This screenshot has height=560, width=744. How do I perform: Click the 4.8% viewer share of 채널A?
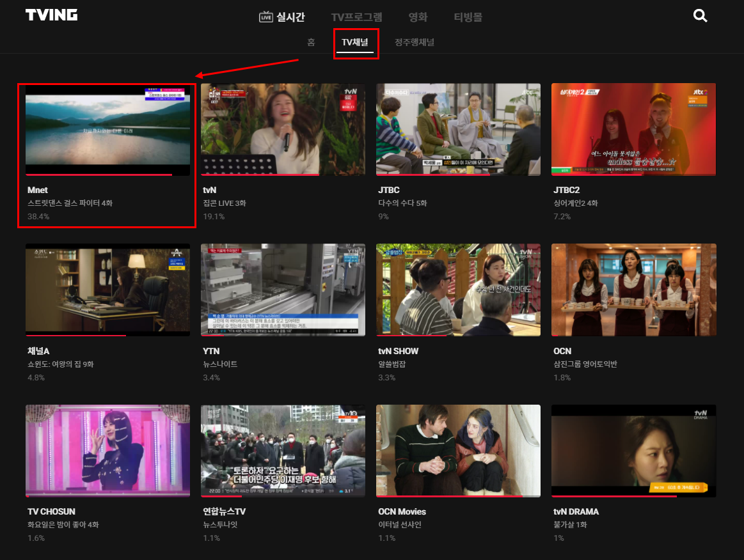[36, 377]
